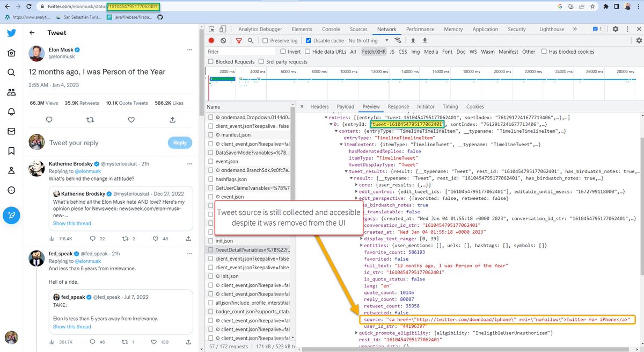The height and width of the screenshot is (352, 644).
Task: Toggle the device toolbar icon in DevTools
Action: [222, 28]
